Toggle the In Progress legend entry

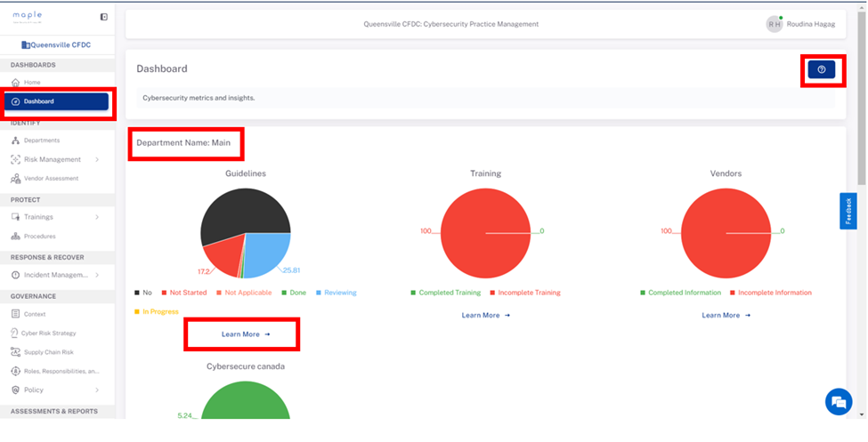click(157, 312)
